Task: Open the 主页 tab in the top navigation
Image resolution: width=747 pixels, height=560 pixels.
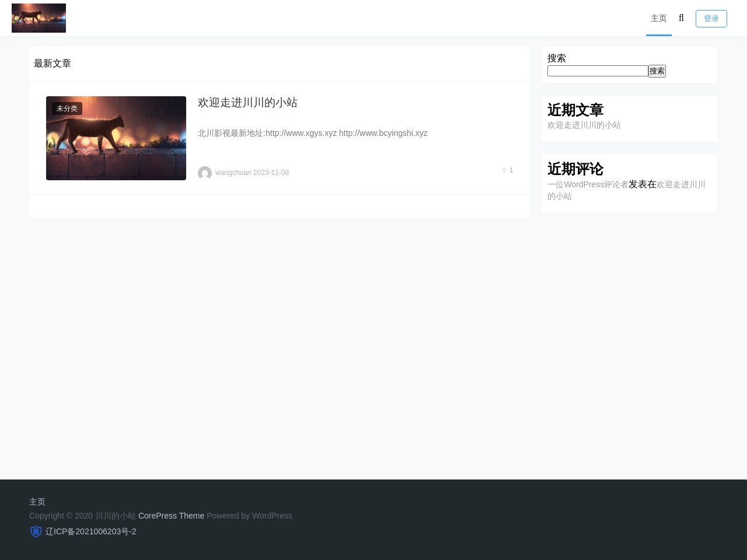Action: click(658, 18)
